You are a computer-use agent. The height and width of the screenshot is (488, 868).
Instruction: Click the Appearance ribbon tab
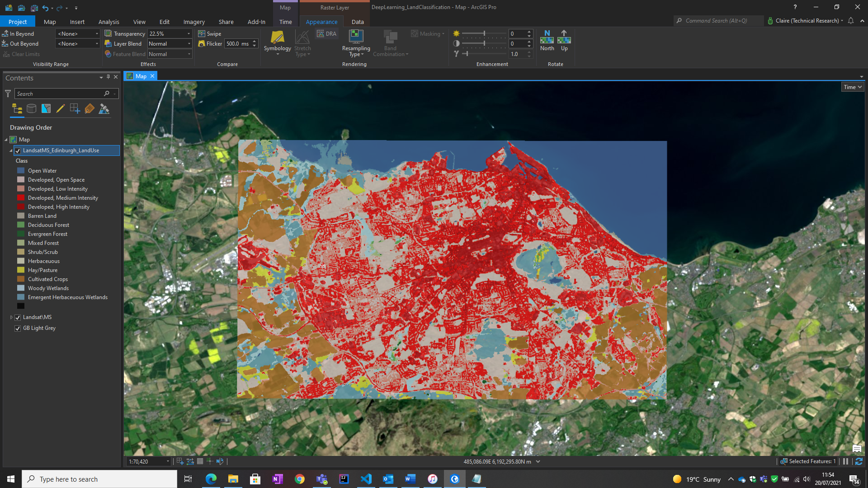click(x=321, y=21)
